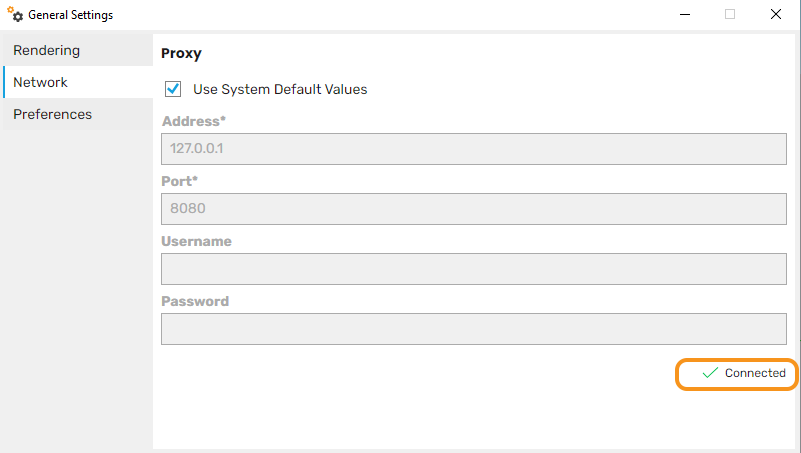Click the Username field label
The height and width of the screenshot is (453, 801).
coord(196,241)
